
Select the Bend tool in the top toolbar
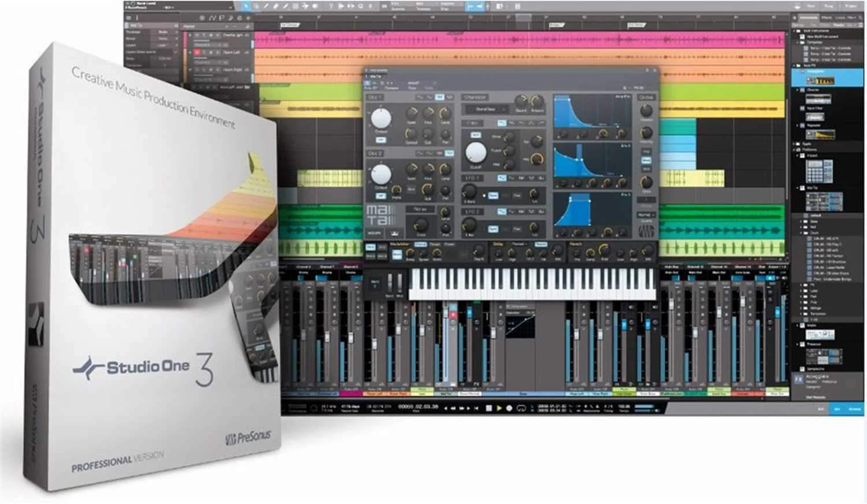pyautogui.click(x=305, y=6)
